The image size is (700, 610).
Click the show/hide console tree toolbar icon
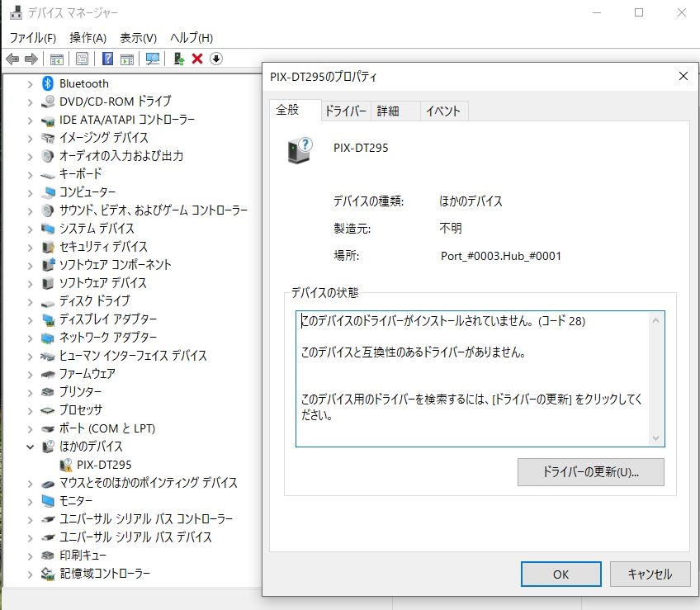[x=57, y=59]
